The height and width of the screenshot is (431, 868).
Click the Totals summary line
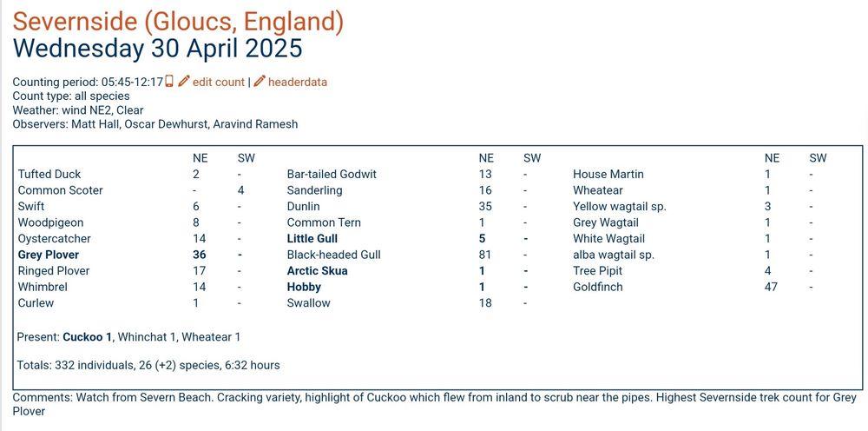148,365
